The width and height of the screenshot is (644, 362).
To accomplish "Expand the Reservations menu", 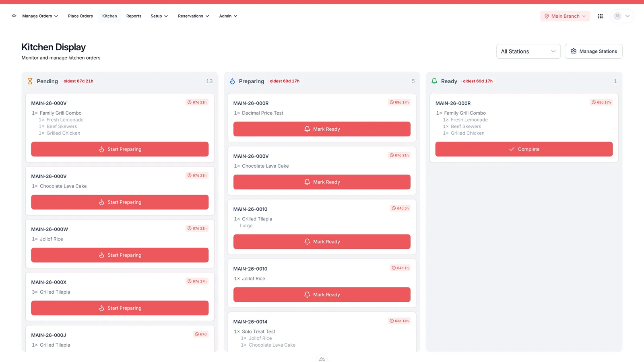I will pyautogui.click(x=194, y=16).
